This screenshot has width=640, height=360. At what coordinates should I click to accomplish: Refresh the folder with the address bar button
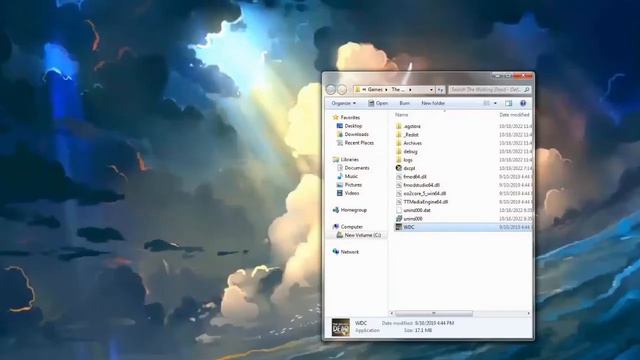pyautogui.click(x=440, y=89)
